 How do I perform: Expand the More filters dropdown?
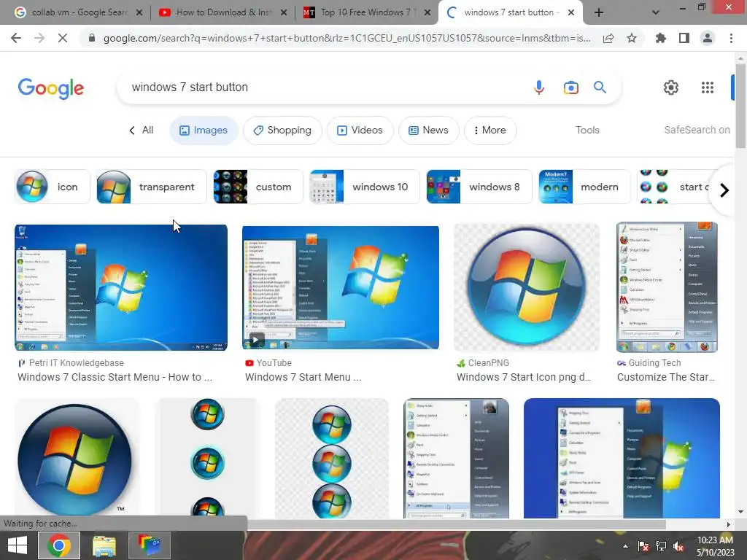pos(490,131)
